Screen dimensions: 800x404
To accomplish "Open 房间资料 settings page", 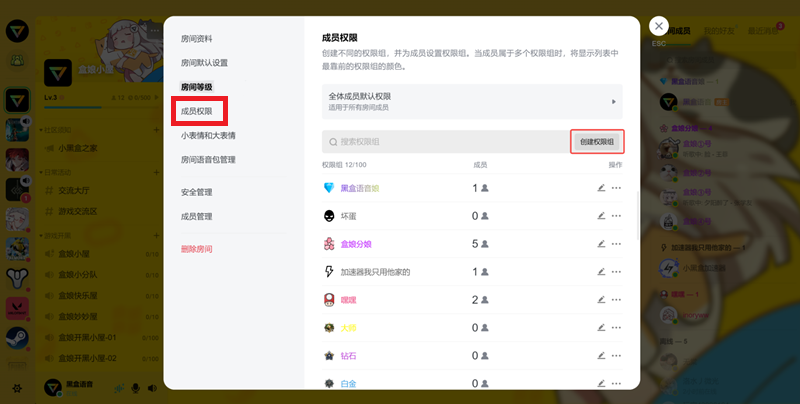I will [x=196, y=38].
